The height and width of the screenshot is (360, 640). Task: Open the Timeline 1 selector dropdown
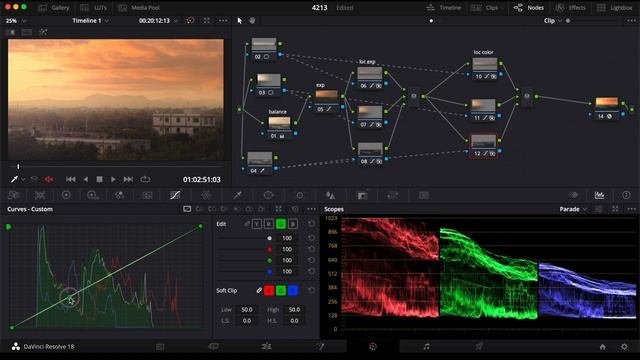[91, 20]
